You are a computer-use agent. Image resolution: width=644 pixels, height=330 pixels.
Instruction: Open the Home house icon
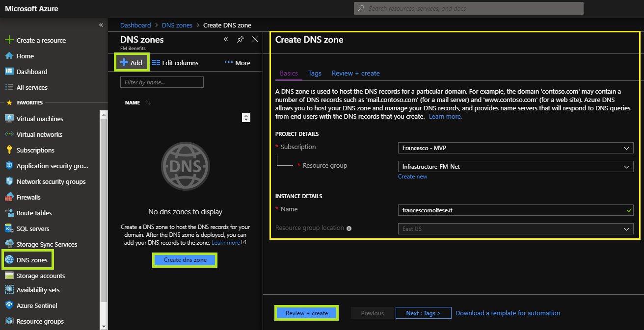9,56
